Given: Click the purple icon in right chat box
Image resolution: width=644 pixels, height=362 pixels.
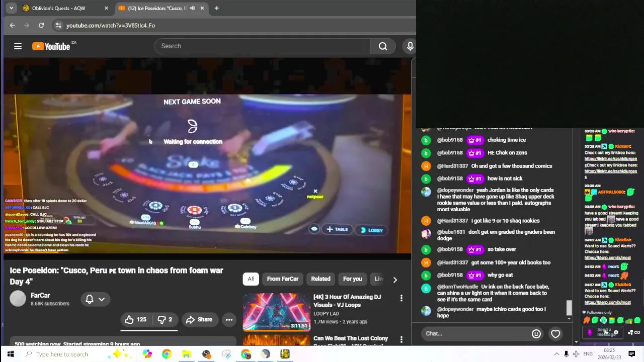Looking at the screenshot, I should (590, 332).
